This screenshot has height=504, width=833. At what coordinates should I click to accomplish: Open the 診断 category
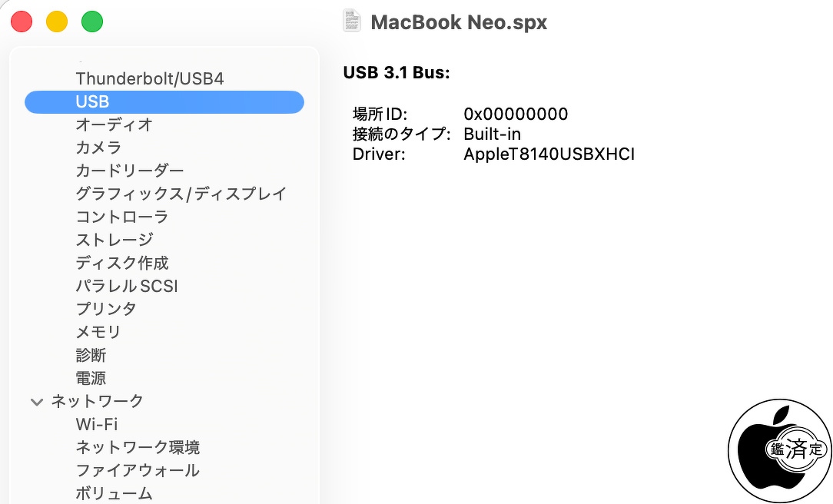pyautogui.click(x=91, y=355)
